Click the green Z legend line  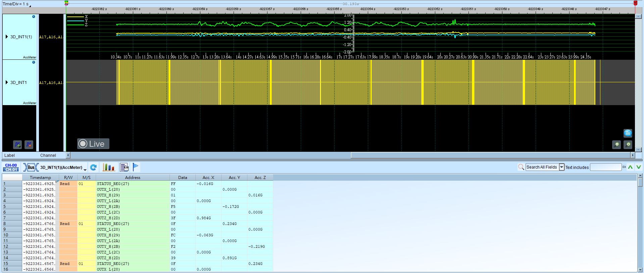(76, 25)
